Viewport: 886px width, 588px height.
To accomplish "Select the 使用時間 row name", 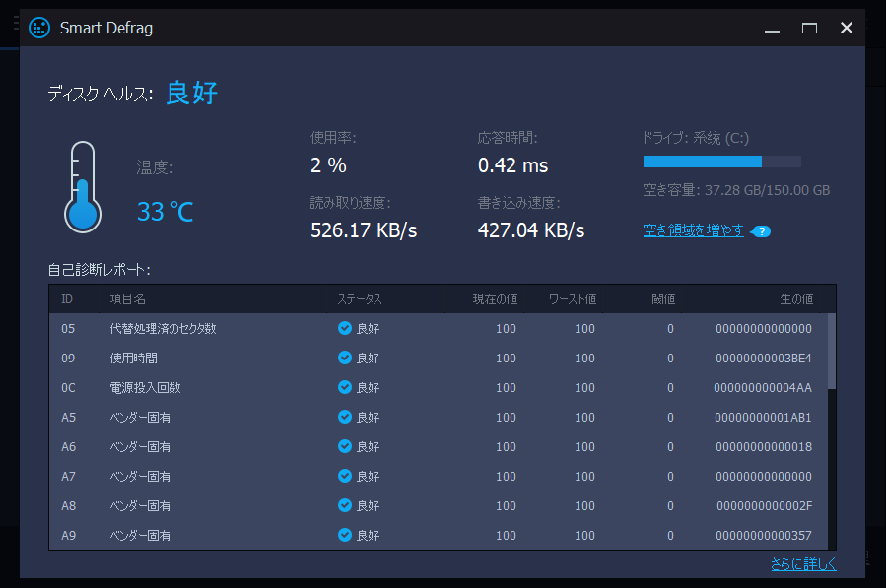I will 133,359.
